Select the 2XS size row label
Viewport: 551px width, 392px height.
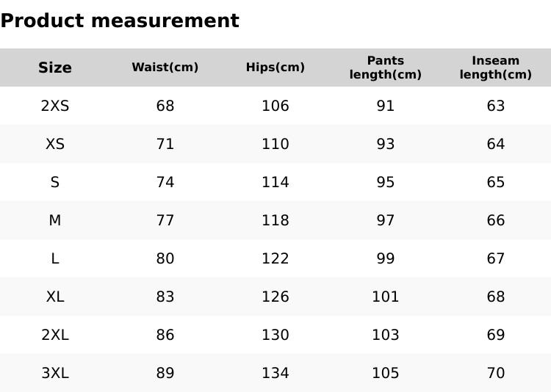click(x=55, y=106)
